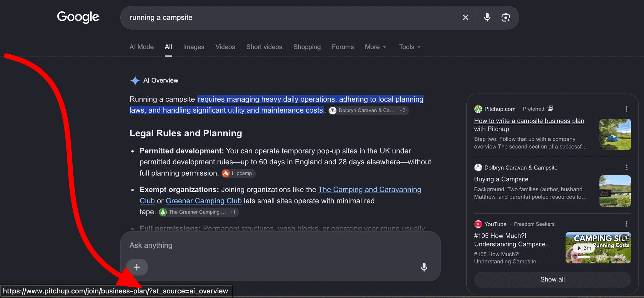
Task: Start voice search with the top microphone icon
Action: click(x=487, y=17)
